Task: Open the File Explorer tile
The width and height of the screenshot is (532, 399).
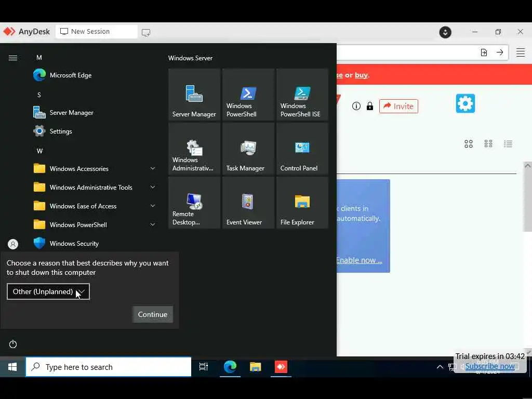Action: point(302,203)
